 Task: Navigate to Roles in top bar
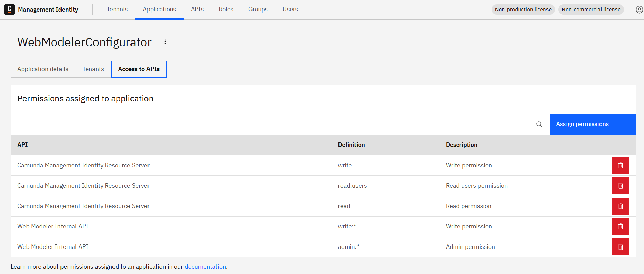pos(226,9)
